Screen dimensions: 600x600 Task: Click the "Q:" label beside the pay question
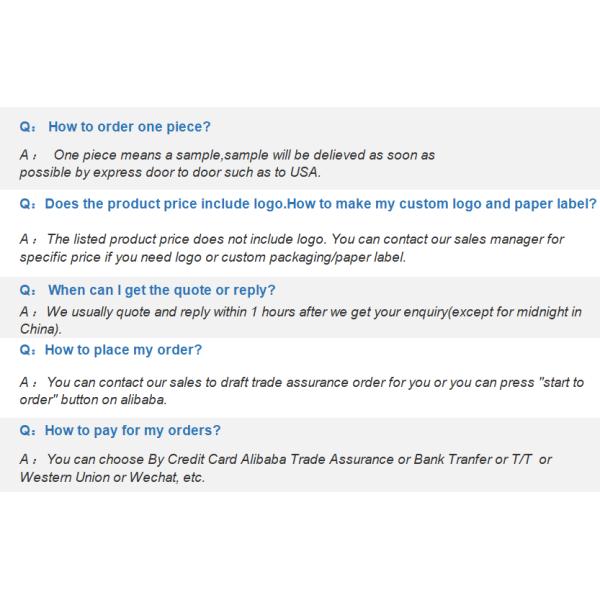(29, 430)
